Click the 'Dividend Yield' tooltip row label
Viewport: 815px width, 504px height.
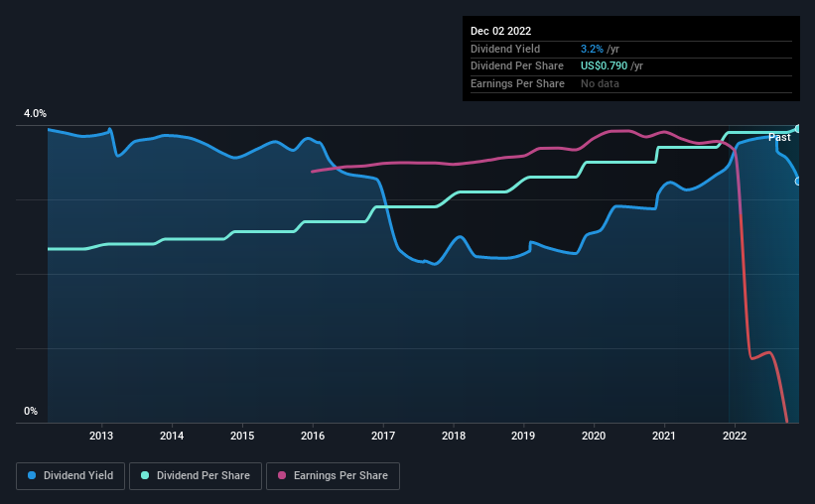point(505,49)
